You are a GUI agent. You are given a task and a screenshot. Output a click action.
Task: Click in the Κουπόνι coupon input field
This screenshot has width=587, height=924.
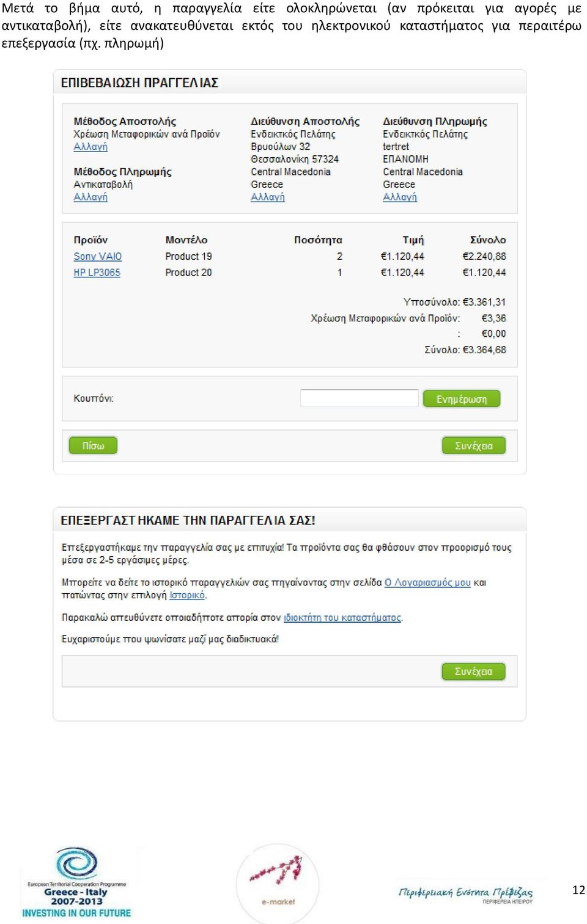click(359, 398)
